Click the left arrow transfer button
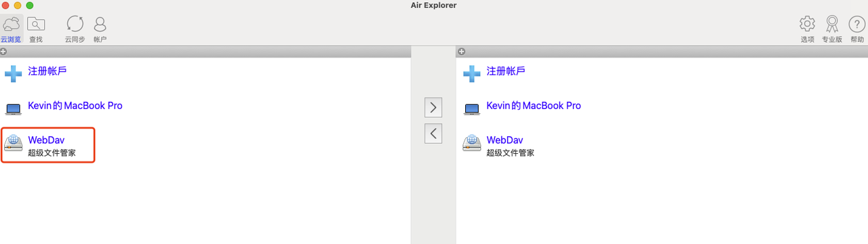868x244 pixels. tap(433, 134)
